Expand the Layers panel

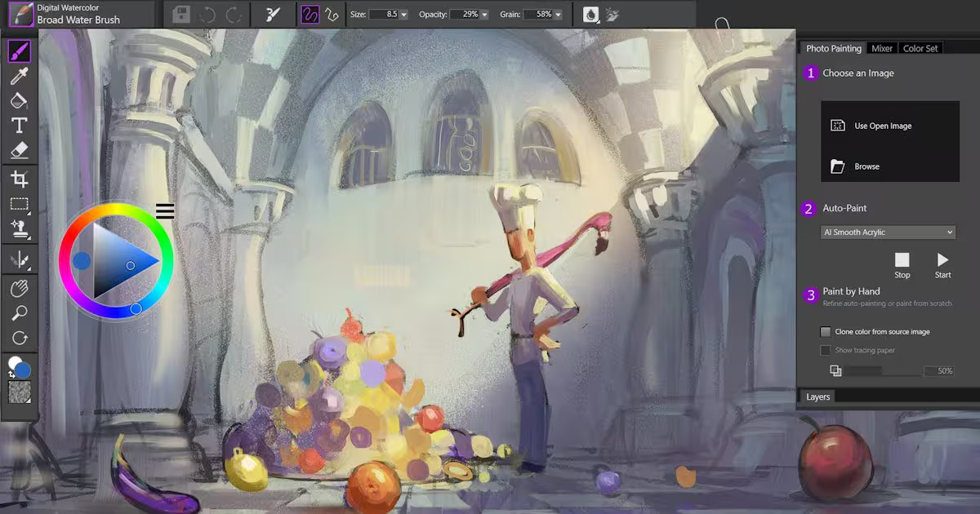coord(817,397)
